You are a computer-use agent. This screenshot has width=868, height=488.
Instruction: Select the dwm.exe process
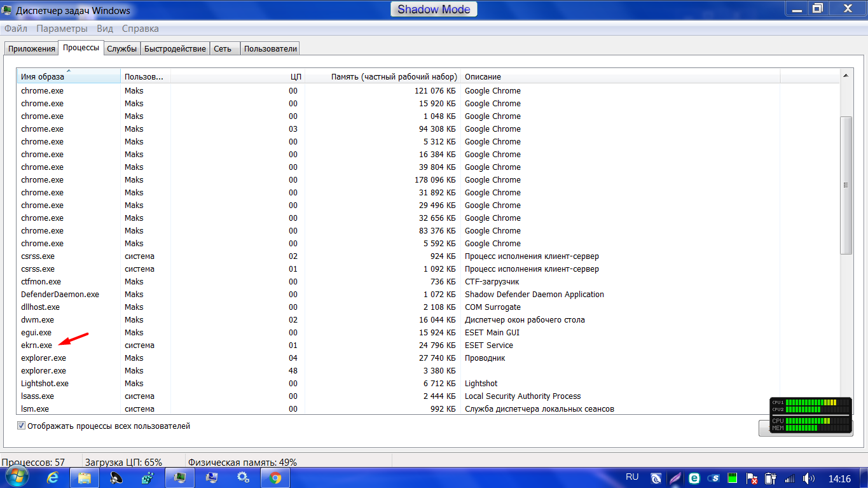click(x=428, y=320)
